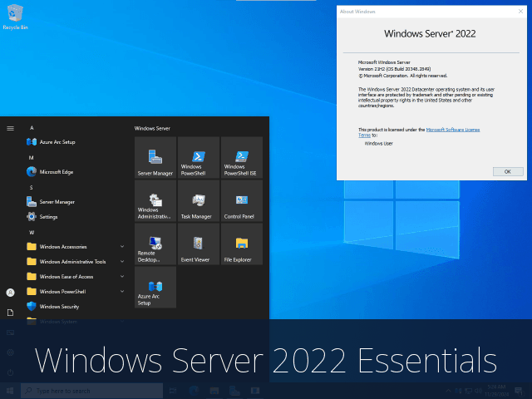The image size is (532, 399).
Task: Launch the Task Manager tile
Action: point(199,201)
